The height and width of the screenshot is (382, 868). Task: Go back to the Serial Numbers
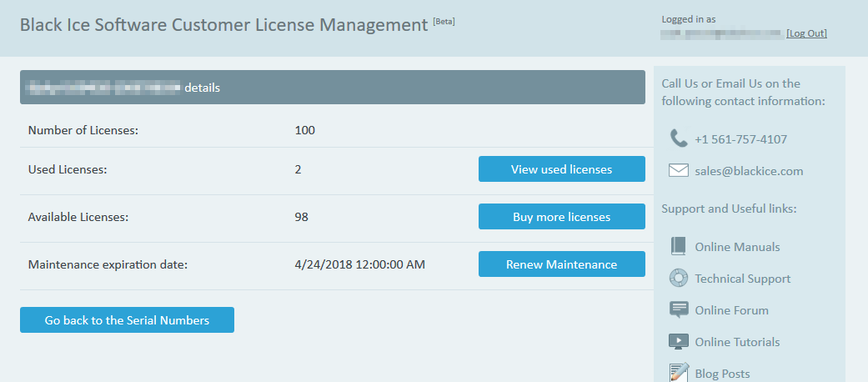click(127, 320)
